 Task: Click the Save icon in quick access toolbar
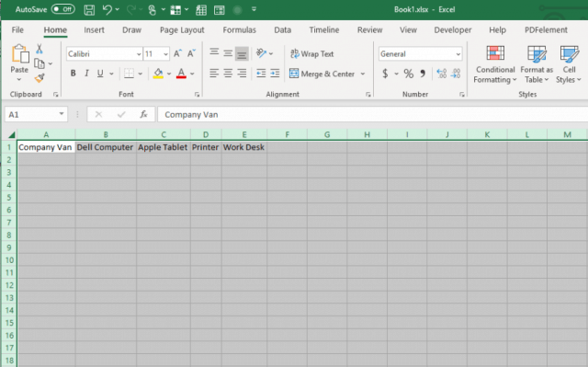click(89, 10)
